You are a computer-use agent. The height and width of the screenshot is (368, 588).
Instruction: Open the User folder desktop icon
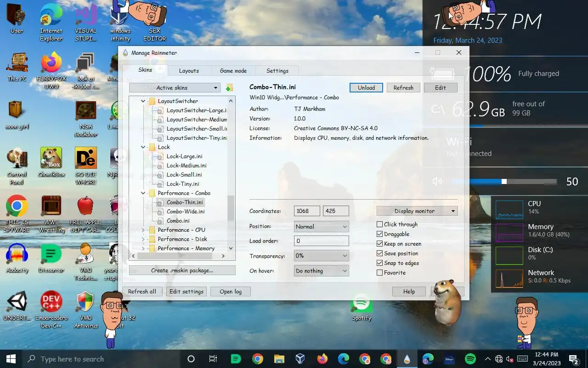pos(17,19)
